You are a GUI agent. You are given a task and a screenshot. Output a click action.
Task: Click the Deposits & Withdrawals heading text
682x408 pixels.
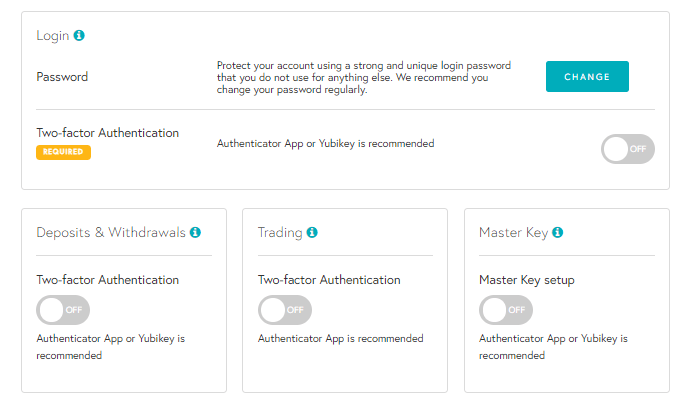111,233
